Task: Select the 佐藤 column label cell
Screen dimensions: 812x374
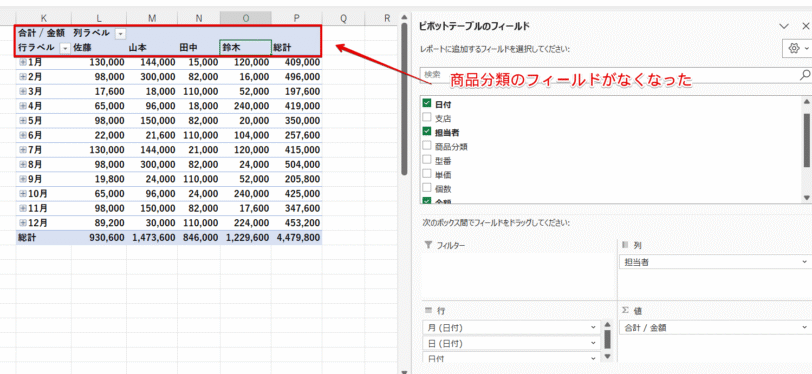Action: click(x=99, y=48)
